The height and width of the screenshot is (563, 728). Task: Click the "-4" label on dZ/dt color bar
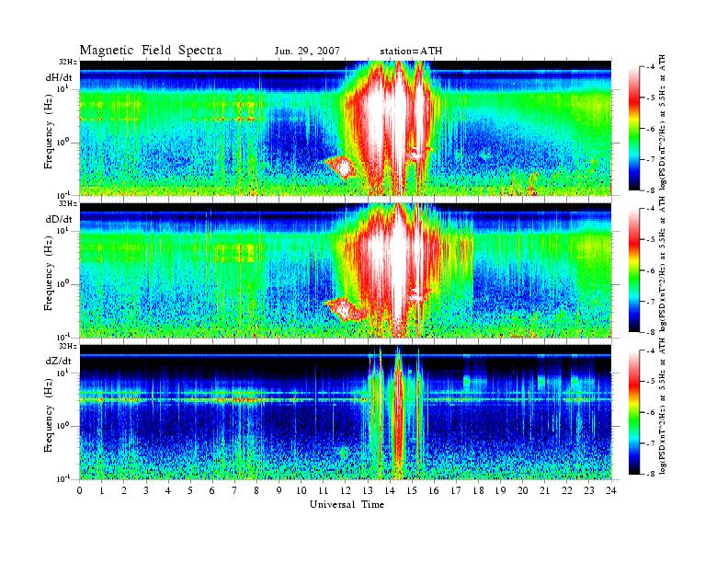point(650,350)
